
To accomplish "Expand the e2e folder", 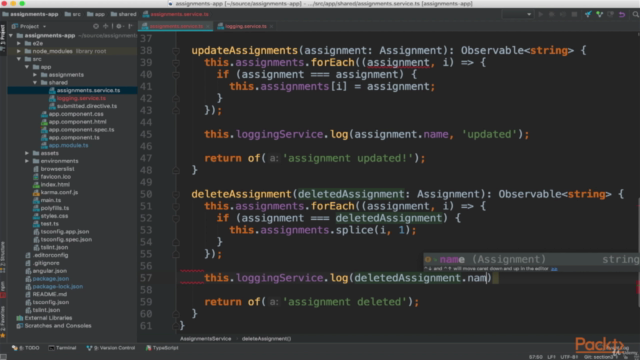I will point(19,43).
